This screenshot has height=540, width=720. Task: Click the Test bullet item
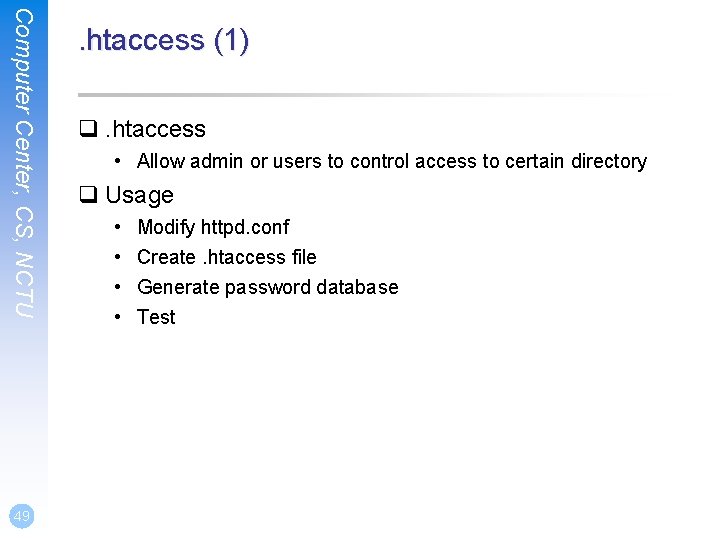pos(156,317)
